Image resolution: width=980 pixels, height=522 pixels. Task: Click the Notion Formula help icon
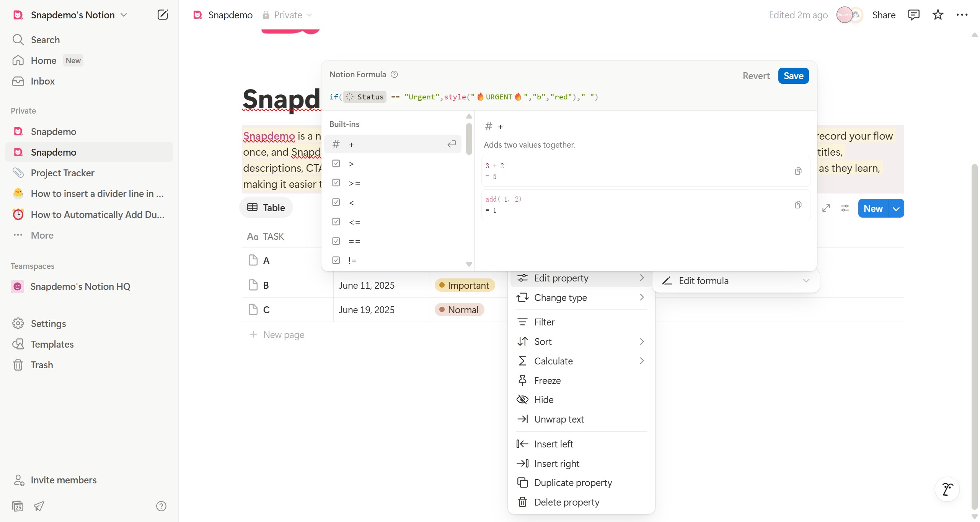tap(394, 75)
